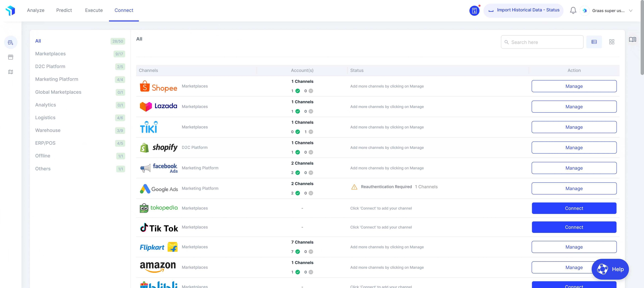Connect a Tokopedia channel
This screenshot has width=644, height=288.
pos(574,208)
